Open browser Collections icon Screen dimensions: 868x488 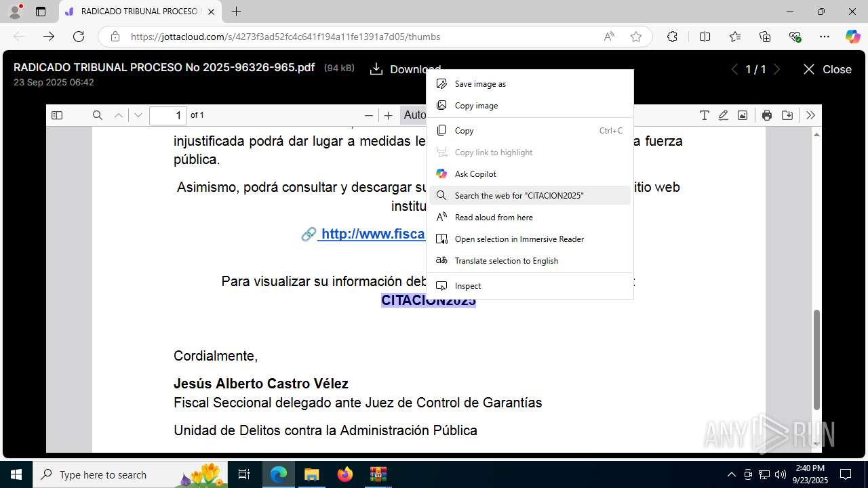[765, 37]
